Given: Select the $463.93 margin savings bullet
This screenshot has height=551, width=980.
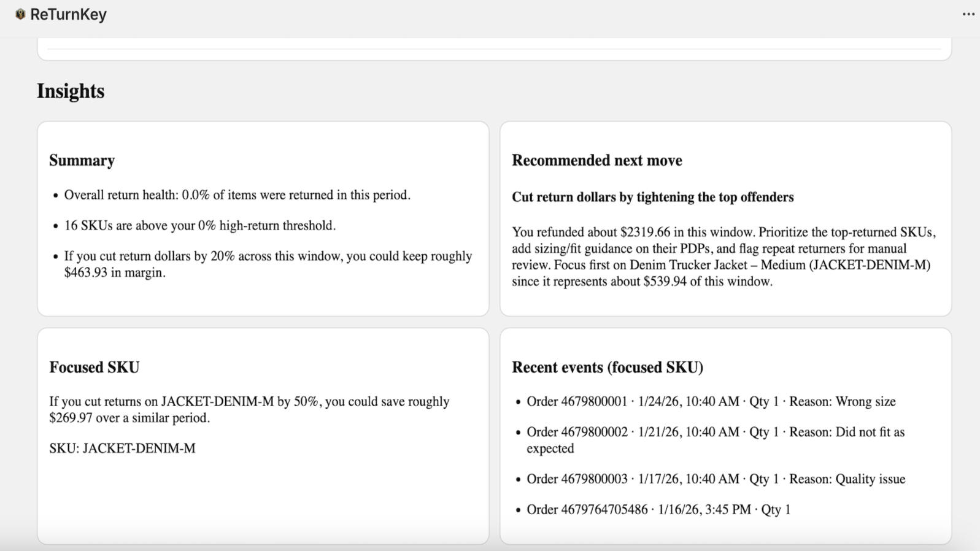Looking at the screenshot, I should 268,264.
